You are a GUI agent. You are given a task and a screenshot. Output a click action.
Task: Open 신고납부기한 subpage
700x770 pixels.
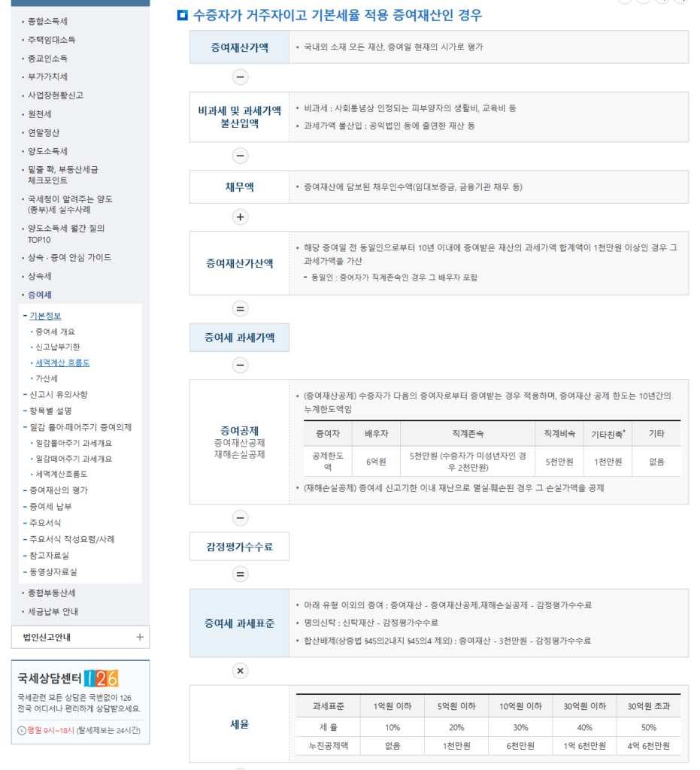[x=57, y=347]
